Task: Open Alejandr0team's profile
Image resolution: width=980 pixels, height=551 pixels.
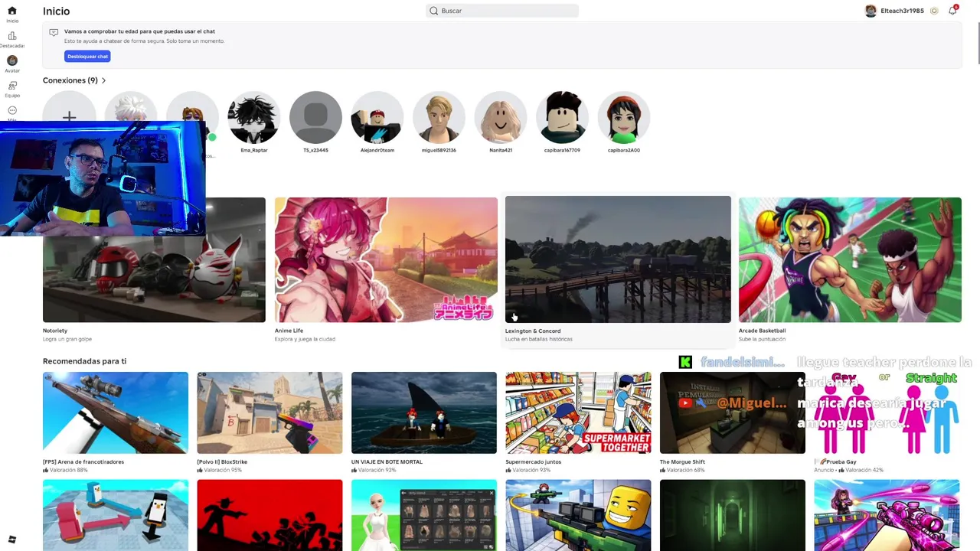Action: (x=377, y=122)
